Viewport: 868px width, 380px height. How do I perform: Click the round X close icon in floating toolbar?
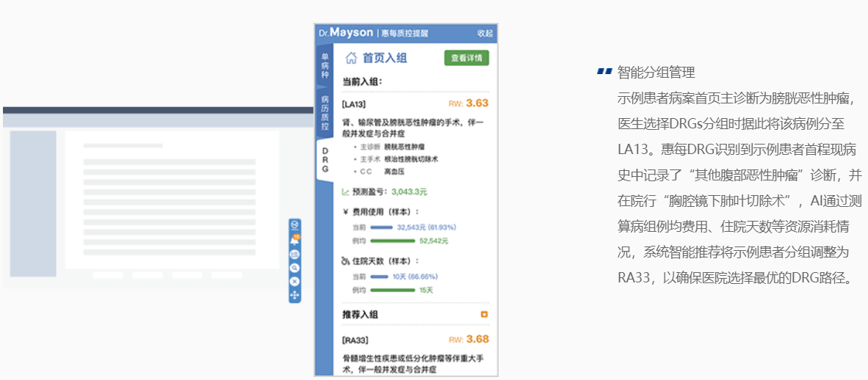click(294, 282)
